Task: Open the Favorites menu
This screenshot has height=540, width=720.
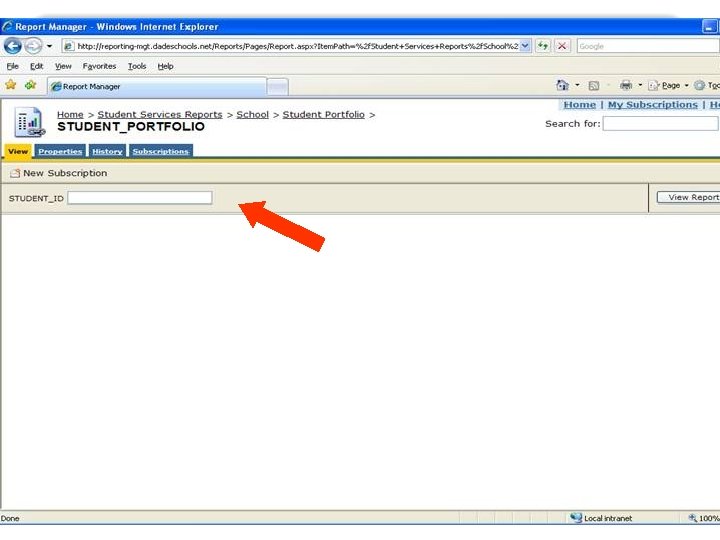Action: point(99,66)
